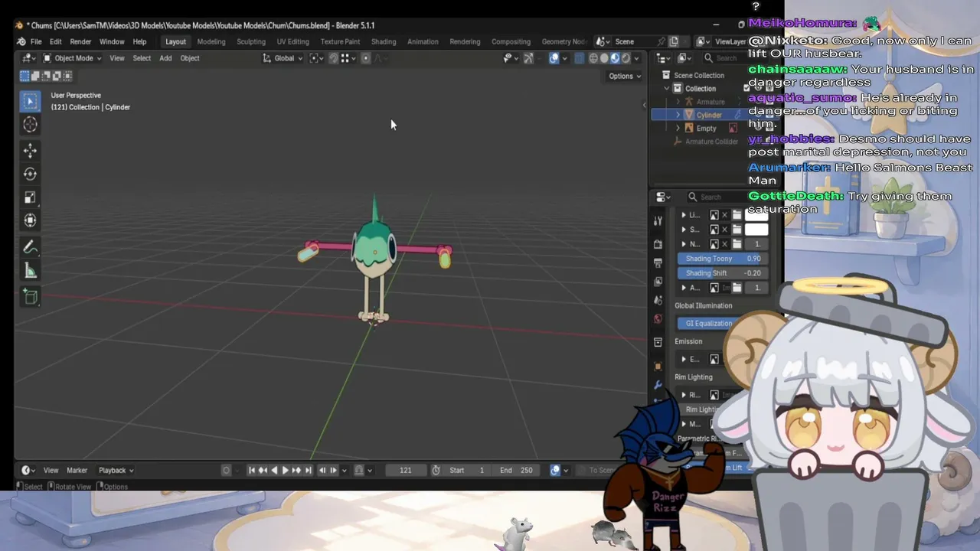
Task: Jump to timeline start frame
Action: click(x=251, y=470)
